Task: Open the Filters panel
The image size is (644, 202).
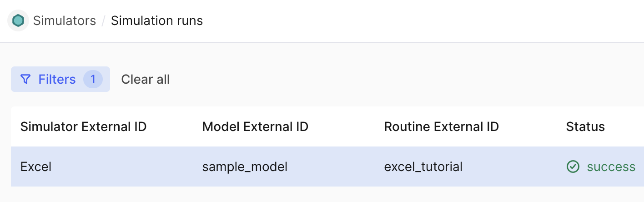Action: [60, 80]
